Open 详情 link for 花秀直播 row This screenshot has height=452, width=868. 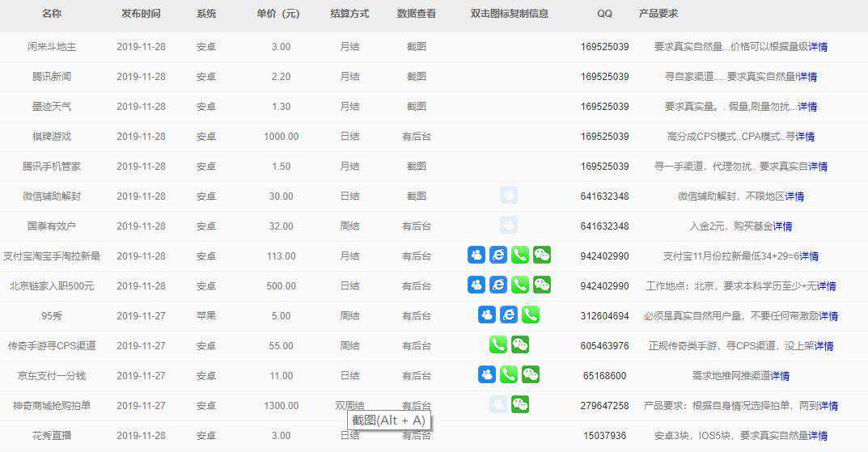(818, 436)
